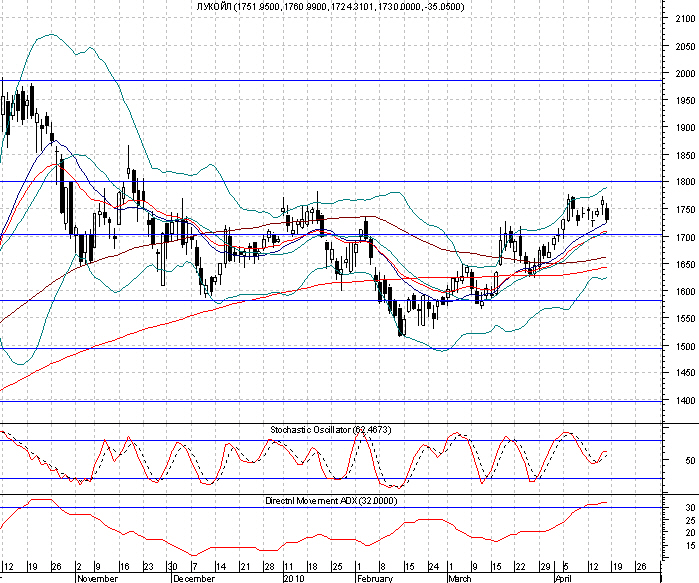Click the 1900 price axis label
The image size is (699, 583).
685,128
